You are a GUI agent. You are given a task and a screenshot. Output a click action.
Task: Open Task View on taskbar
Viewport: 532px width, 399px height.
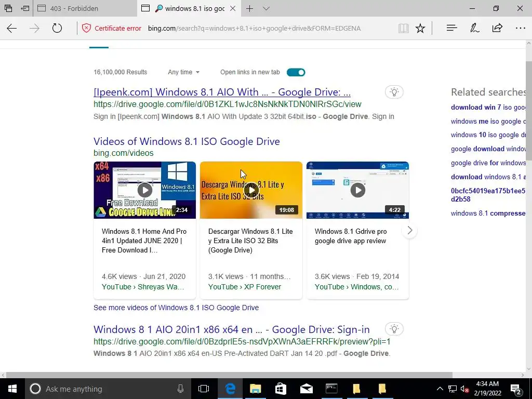coord(204,389)
